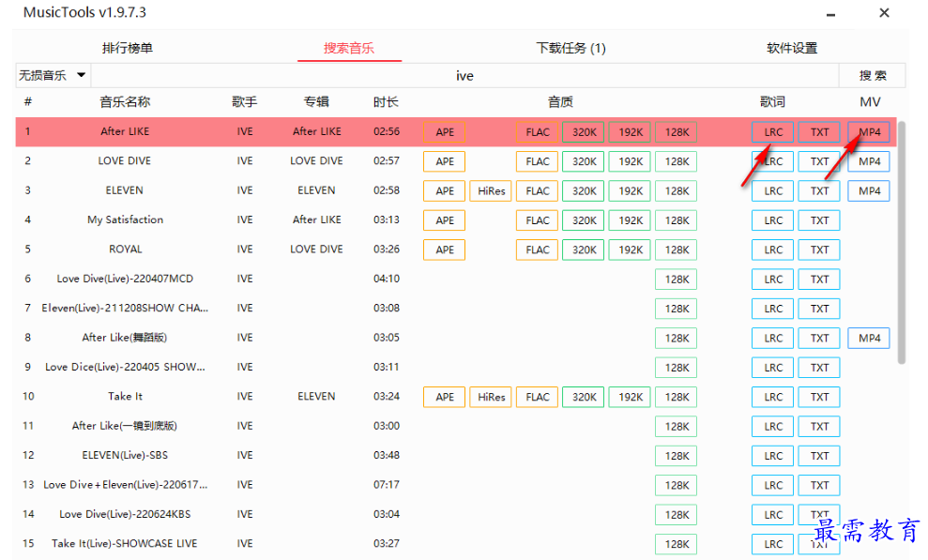Select song row After LIKE
The image size is (928, 560).
(456, 132)
